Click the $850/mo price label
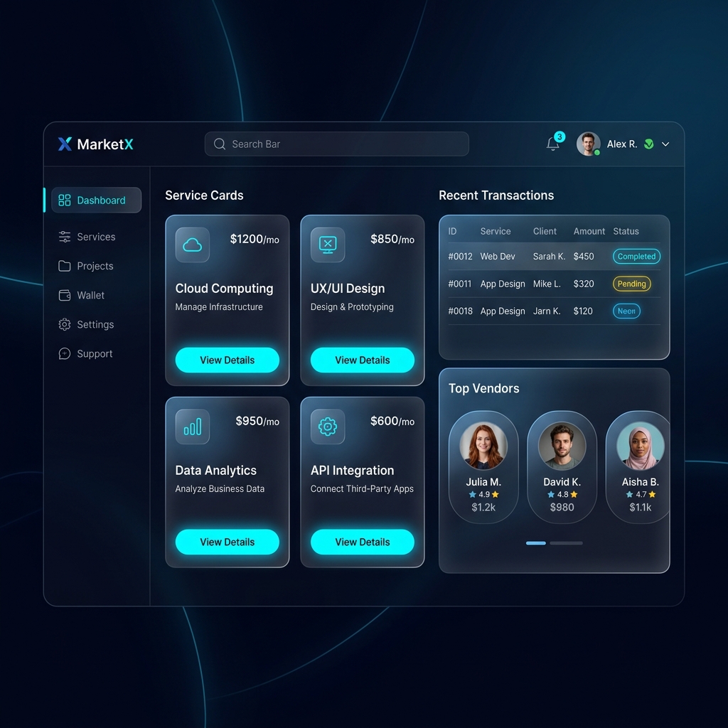 point(392,239)
